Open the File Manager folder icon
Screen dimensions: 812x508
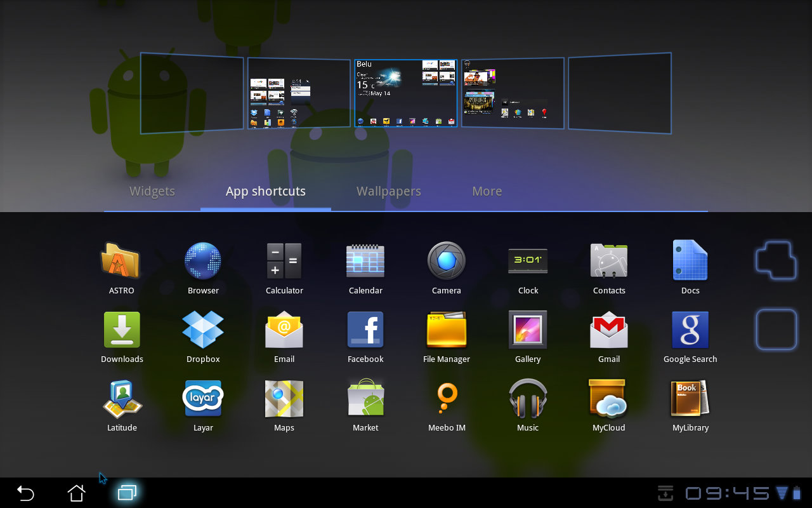point(447,330)
